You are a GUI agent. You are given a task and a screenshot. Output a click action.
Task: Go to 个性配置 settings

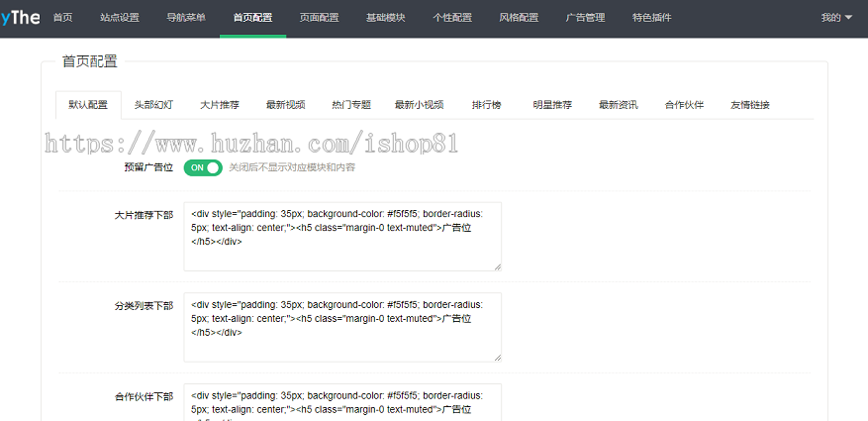tap(452, 18)
